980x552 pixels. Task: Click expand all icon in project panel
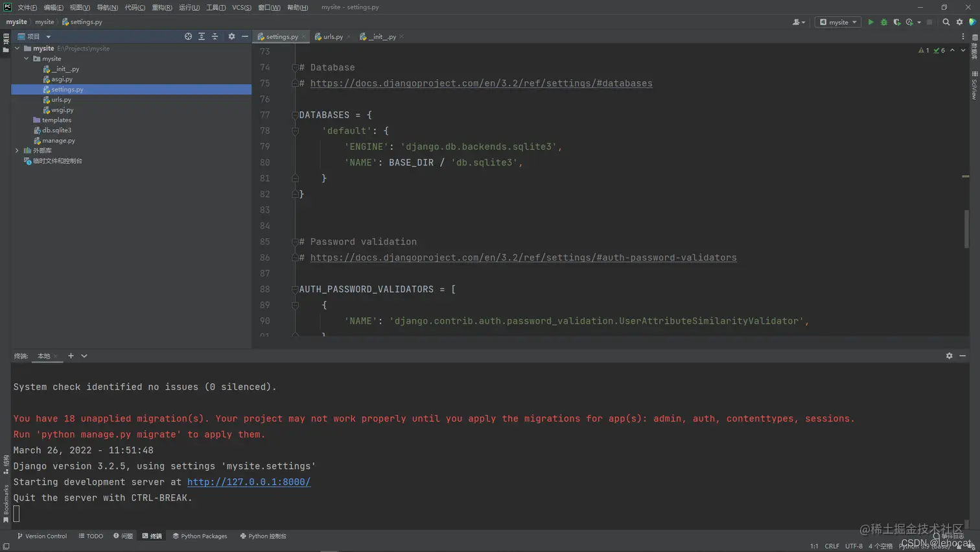(x=202, y=36)
